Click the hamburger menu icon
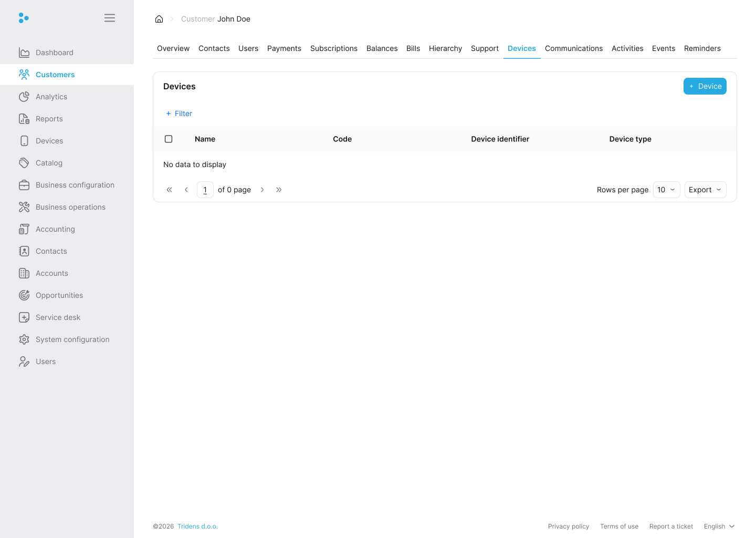756x538 pixels. coord(110,17)
